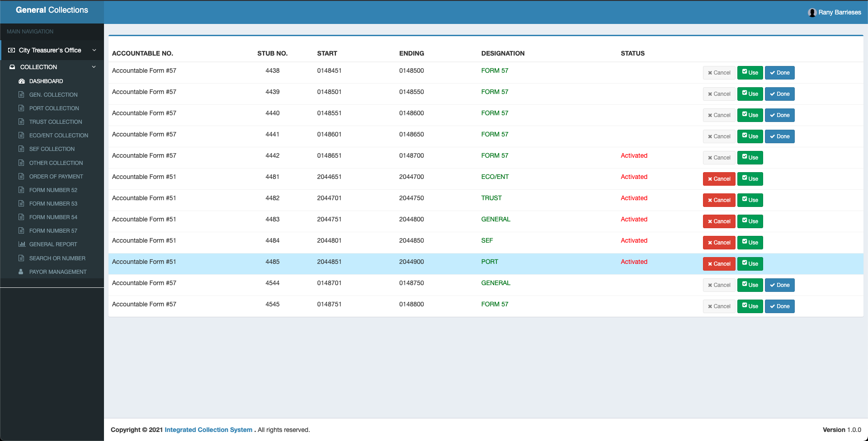Select Search or Number from sidebar

(57, 258)
